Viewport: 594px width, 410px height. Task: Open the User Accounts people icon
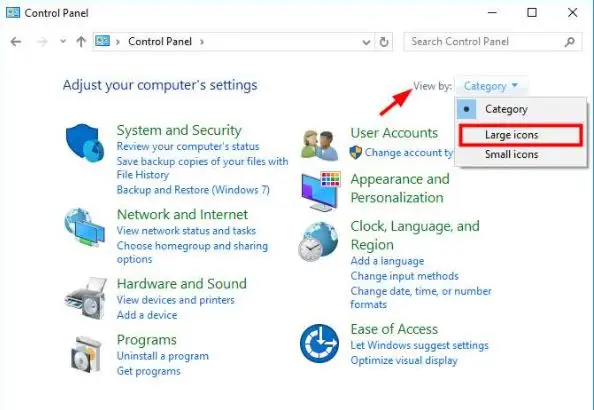[320, 146]
